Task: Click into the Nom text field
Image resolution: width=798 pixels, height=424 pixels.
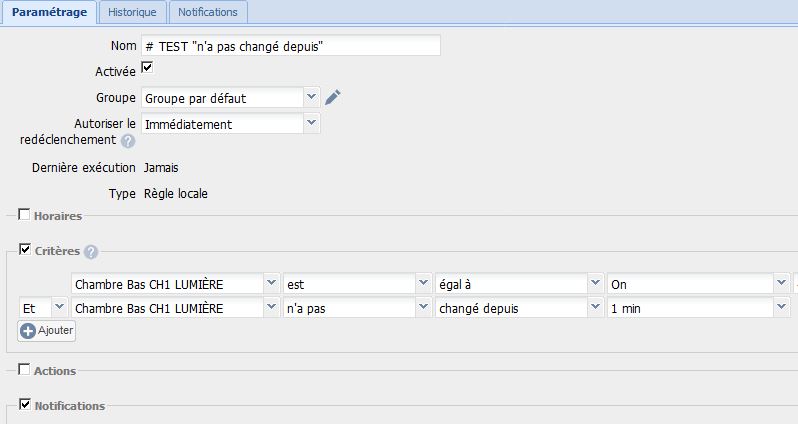Action: click(290, 45)
